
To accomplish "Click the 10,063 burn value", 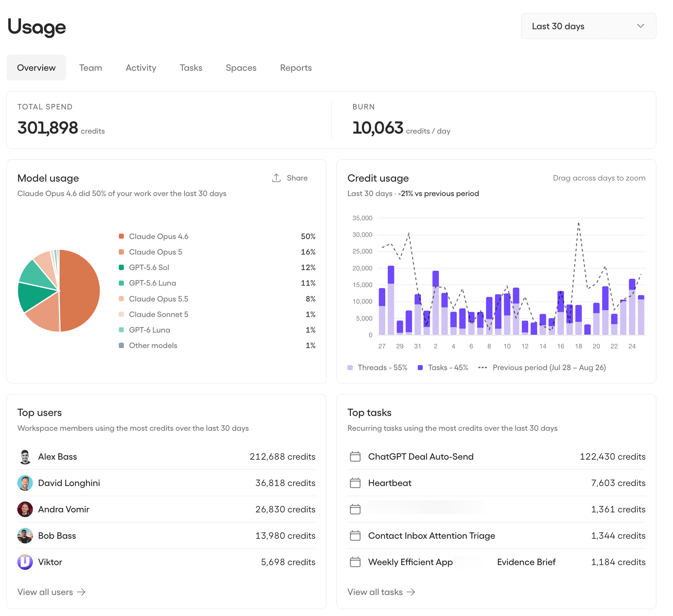I will [378, 127].
